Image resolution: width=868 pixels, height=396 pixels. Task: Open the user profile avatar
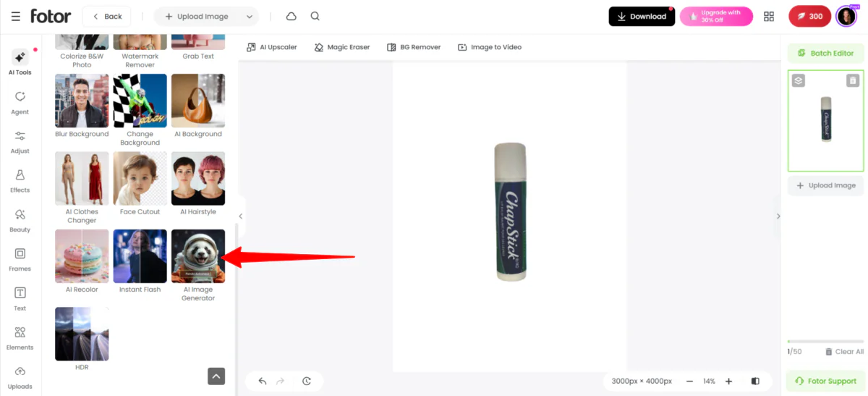846,17
